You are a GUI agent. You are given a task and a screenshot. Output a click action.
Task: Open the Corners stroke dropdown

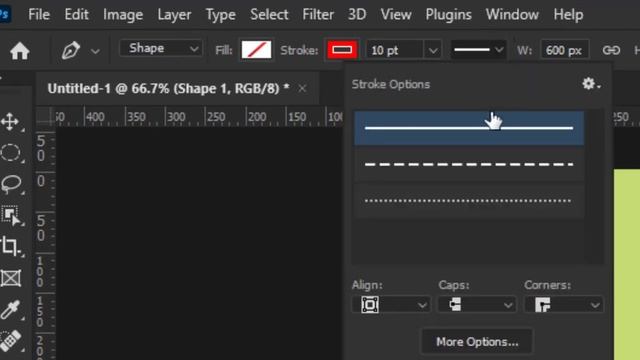(x=563, y=304)
